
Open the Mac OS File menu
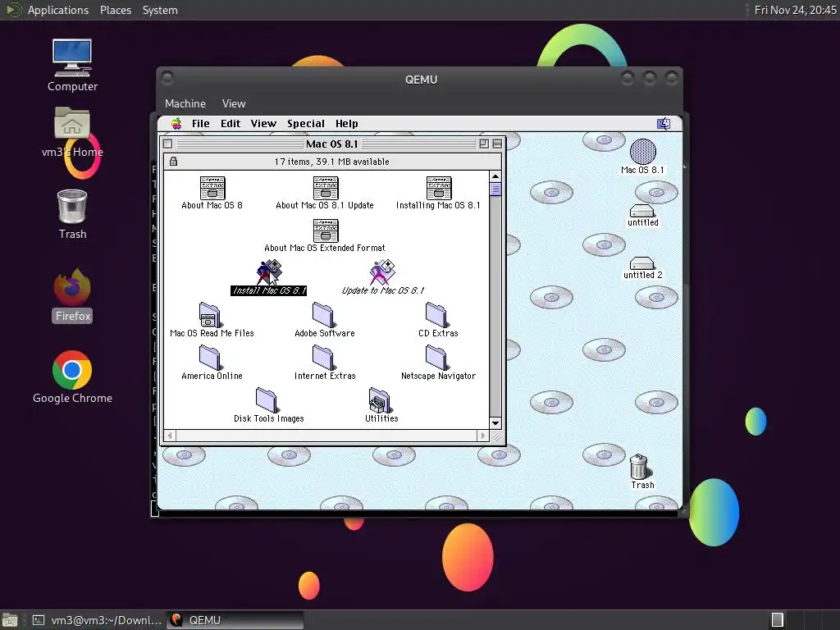tap(201, 124)
